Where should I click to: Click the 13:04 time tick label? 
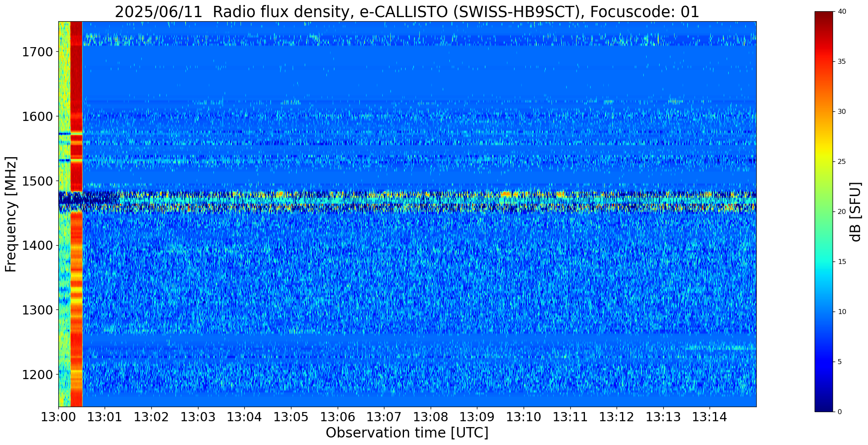[245, 417]
